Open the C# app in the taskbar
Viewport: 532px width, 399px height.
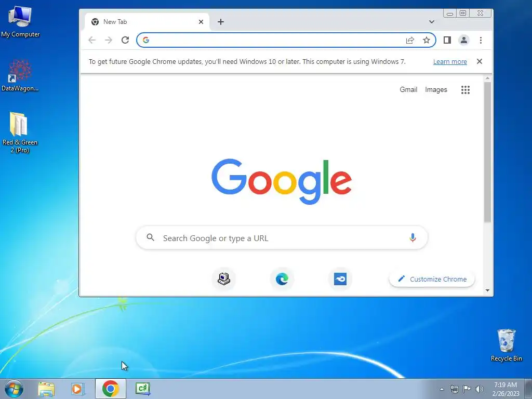pos(143,389)
